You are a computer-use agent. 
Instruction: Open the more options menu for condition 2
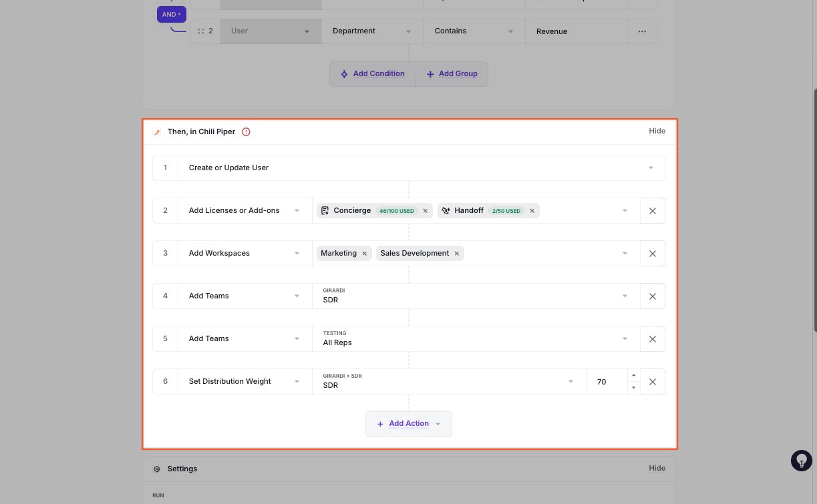coord(642,31)
